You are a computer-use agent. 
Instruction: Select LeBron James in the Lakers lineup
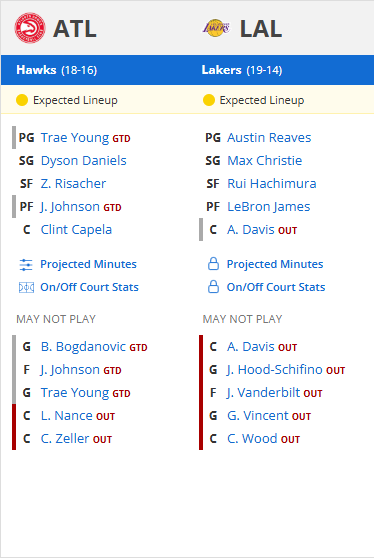coord(269,207)
